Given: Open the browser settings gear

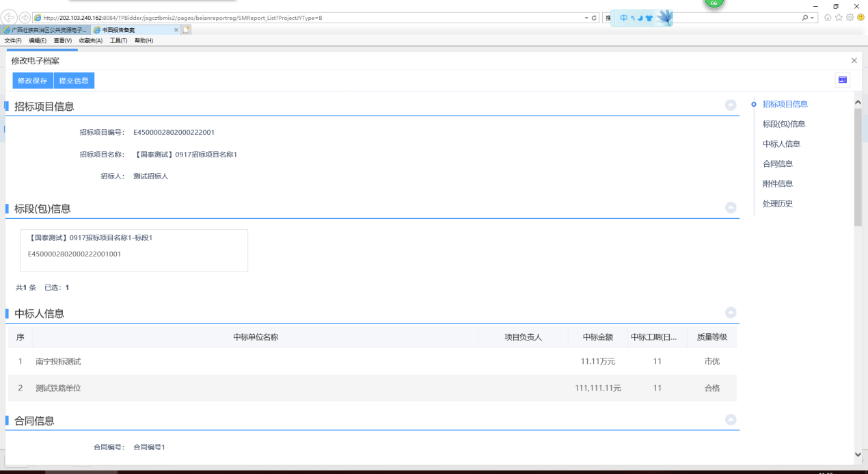Looking at the screenshot, I should coord(850,17).
